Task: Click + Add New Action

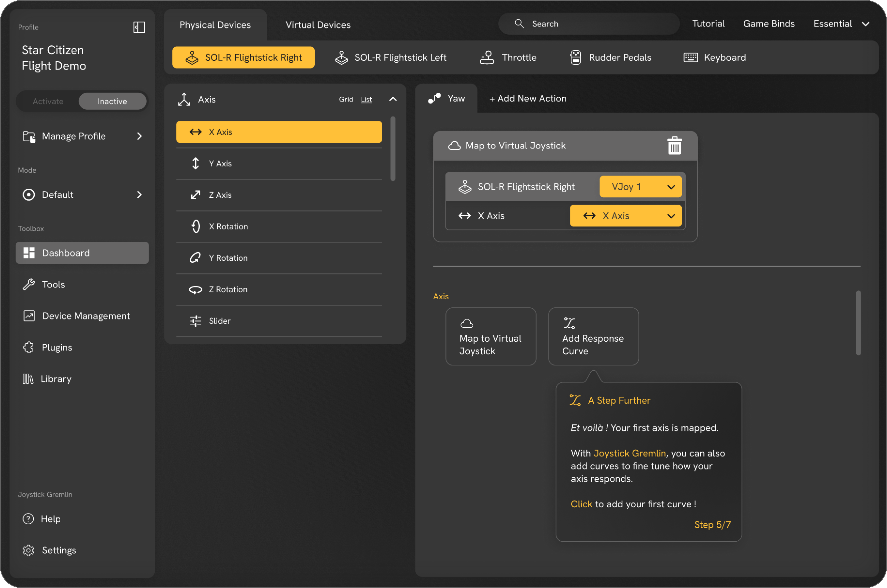Action: coord(528,99)
